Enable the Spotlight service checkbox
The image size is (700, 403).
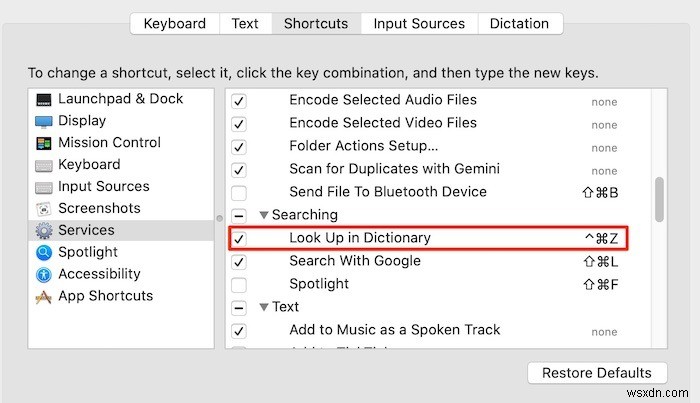coord(239,284)
